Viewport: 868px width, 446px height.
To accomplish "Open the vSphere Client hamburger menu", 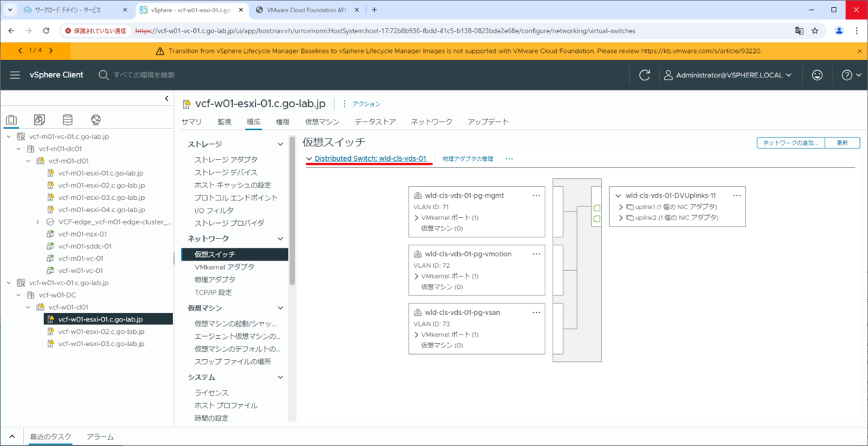I will [x=14, y=75].
